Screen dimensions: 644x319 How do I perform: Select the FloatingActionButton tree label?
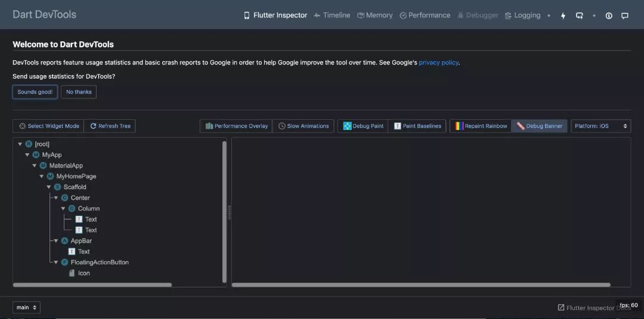tap(100, 262)
